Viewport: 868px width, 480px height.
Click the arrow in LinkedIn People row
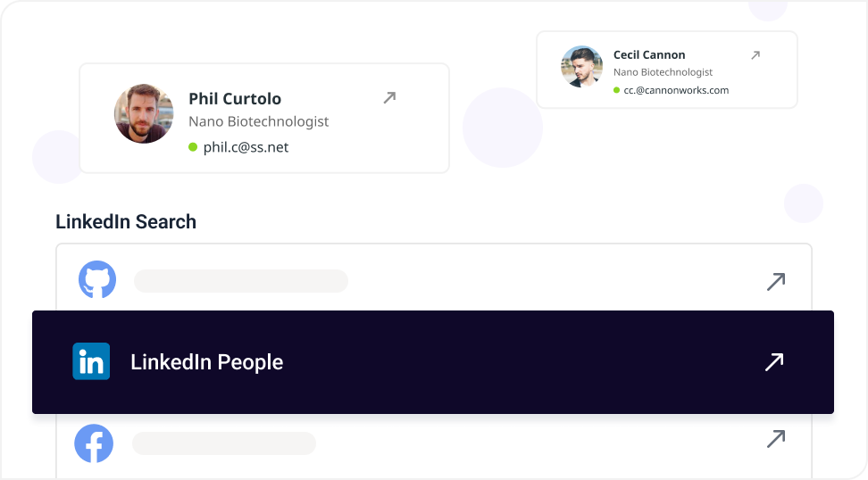click(x=773, y=361)
